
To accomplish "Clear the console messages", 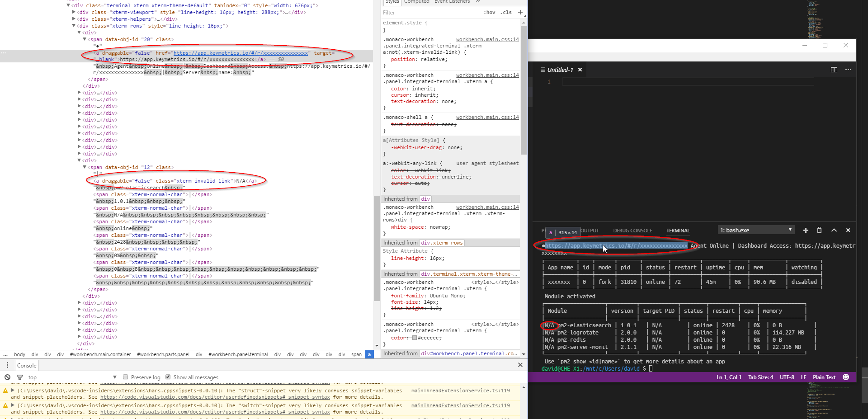I will (7, 377).
